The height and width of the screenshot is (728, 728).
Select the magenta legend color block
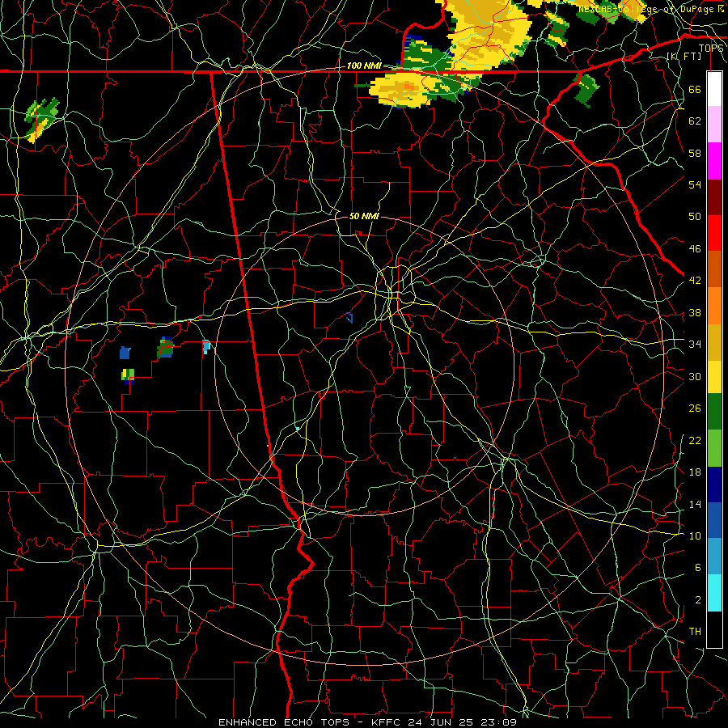714,161
